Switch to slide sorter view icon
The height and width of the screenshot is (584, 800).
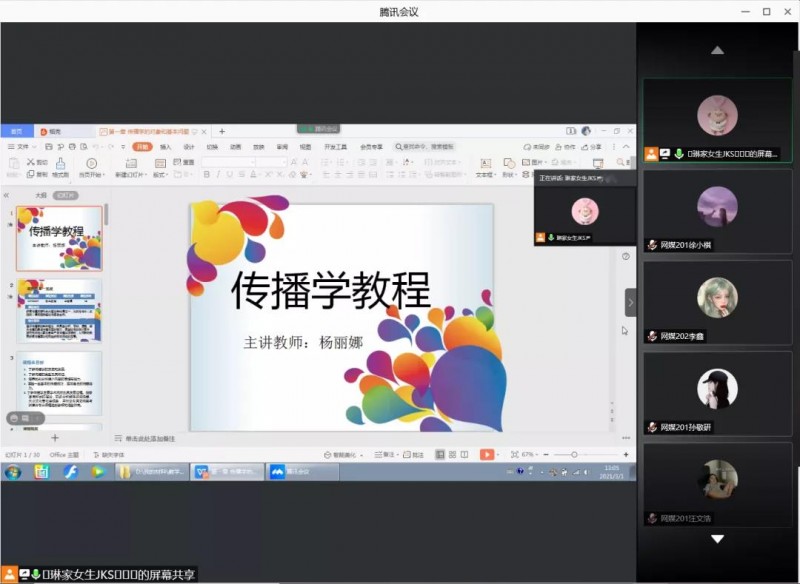454,454
